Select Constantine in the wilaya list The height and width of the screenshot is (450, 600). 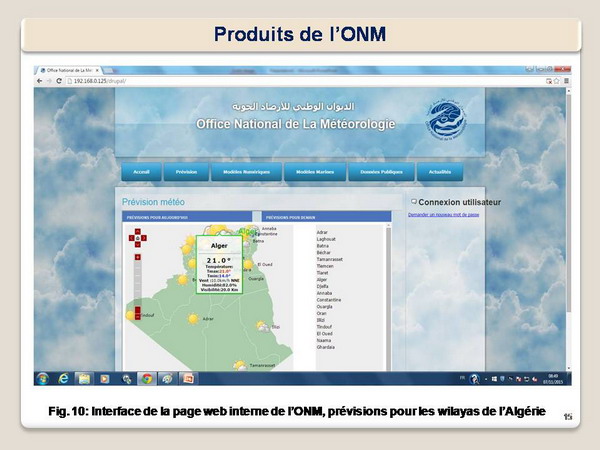click(329, 300)
